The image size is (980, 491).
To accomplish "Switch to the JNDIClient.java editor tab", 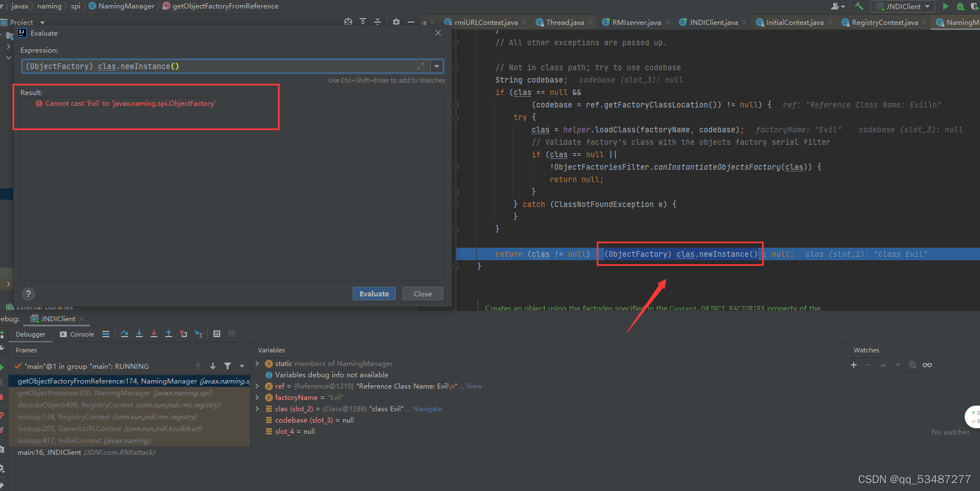I will [x=713, y=22].
